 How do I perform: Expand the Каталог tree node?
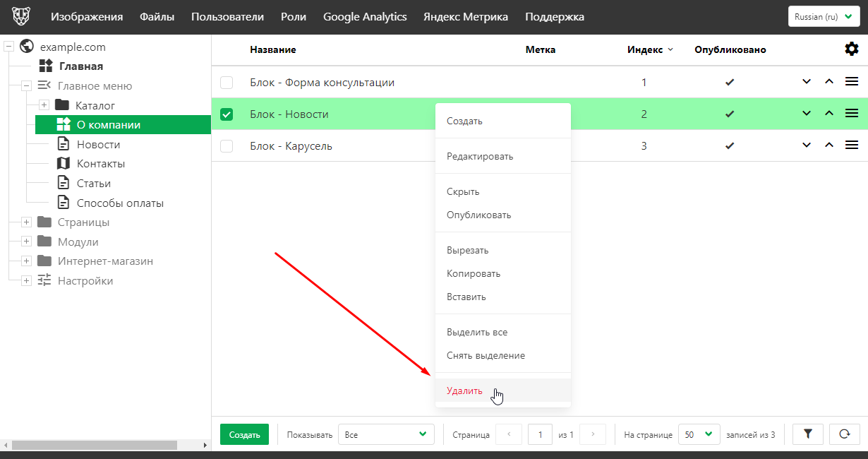(x=44, y=105)
